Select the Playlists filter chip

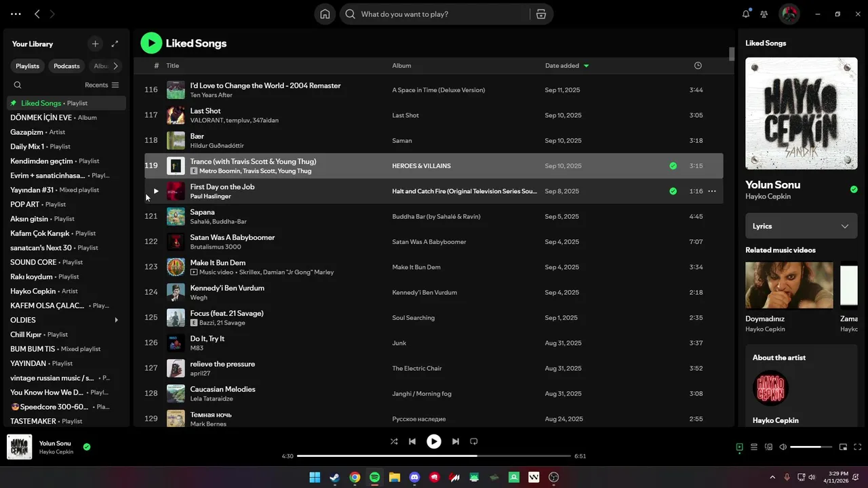point(28,66)
